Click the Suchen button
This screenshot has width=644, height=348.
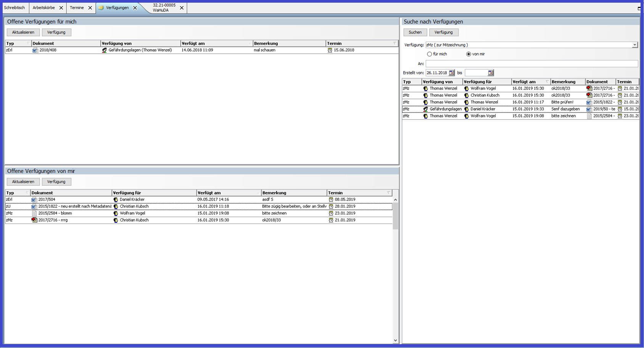415,32
